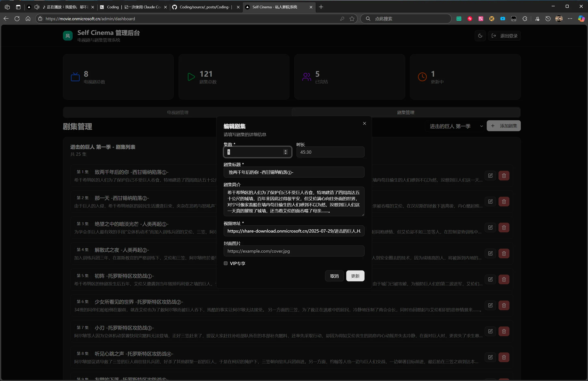Reload the current page

pos(17,18)
